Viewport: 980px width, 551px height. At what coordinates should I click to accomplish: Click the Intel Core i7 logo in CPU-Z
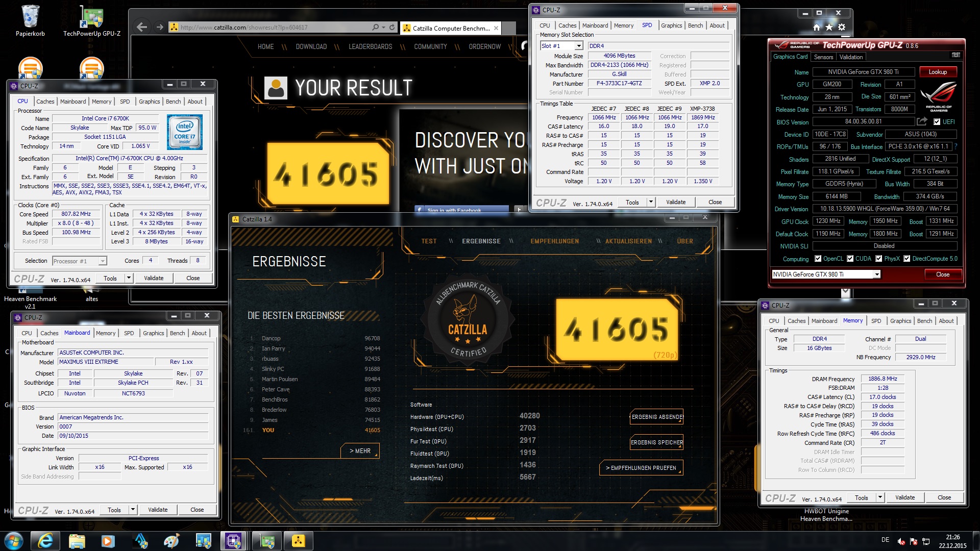[x=185, y=132]
